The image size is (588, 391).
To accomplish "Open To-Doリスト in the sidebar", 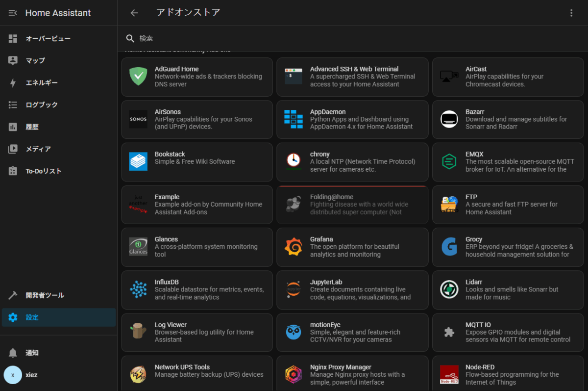I will [x=59, y=171].
